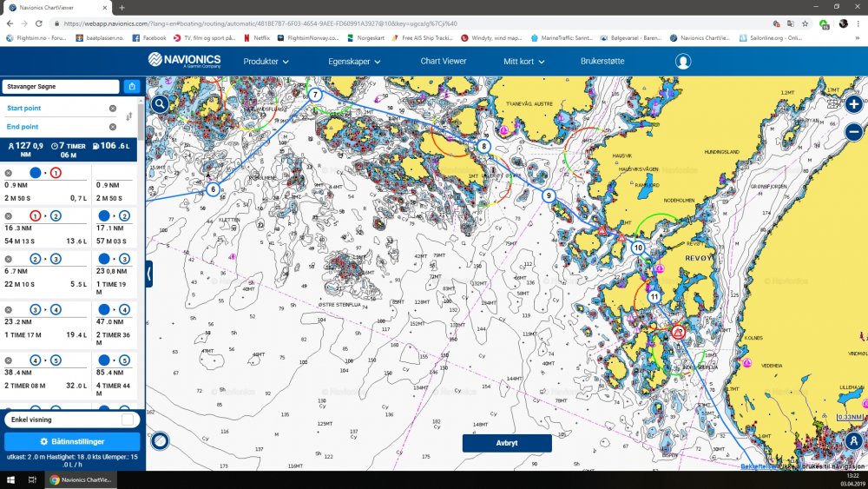Open user account profile icon

[x=683, y=62]
